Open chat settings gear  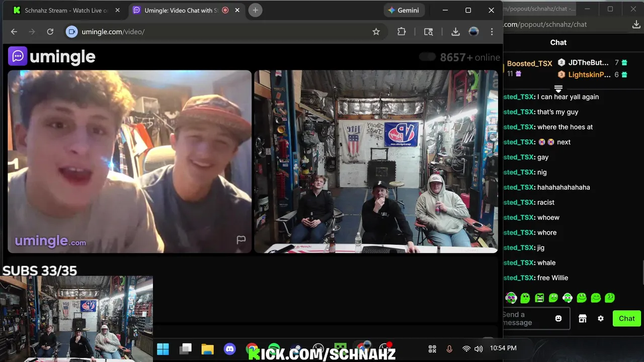601,318
